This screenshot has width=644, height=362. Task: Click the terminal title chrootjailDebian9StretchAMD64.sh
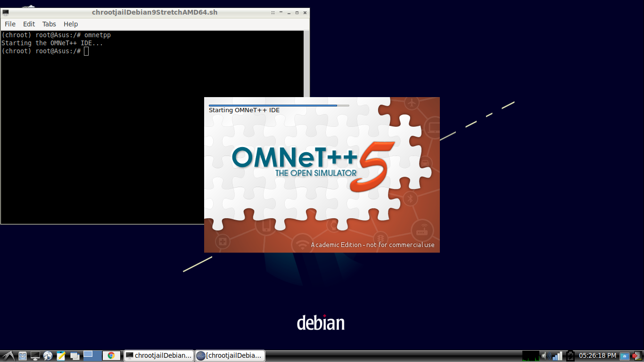click(155, 12)
